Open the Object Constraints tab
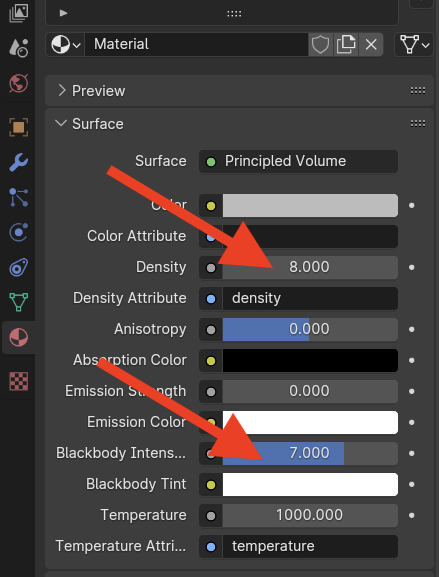 point(18,267)
